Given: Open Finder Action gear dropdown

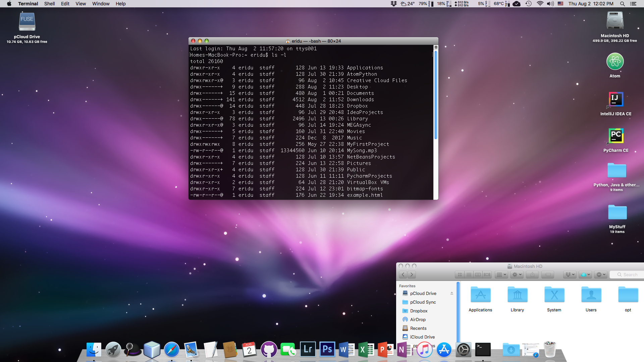Looking at the screenshot, I should pyautogui.click(x=517, y=275).
